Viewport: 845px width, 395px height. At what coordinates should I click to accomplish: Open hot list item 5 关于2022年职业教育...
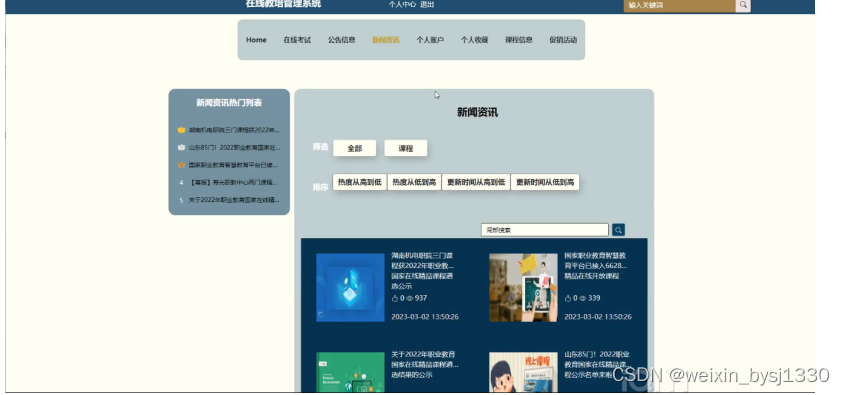(x=234, y=200)
